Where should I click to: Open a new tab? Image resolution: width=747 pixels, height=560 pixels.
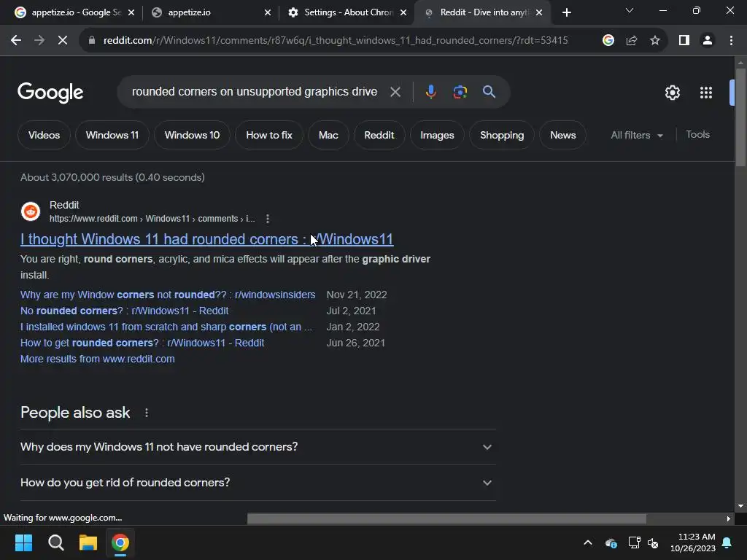(566, 12)
